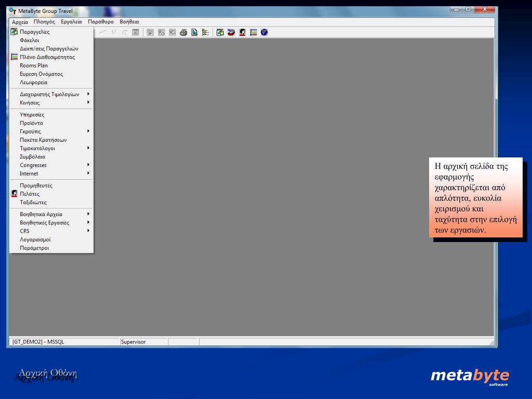The height and width of the screenshot is (399, 532).
Task: Click the customers person icon in the toolbar
Action: 242,33
